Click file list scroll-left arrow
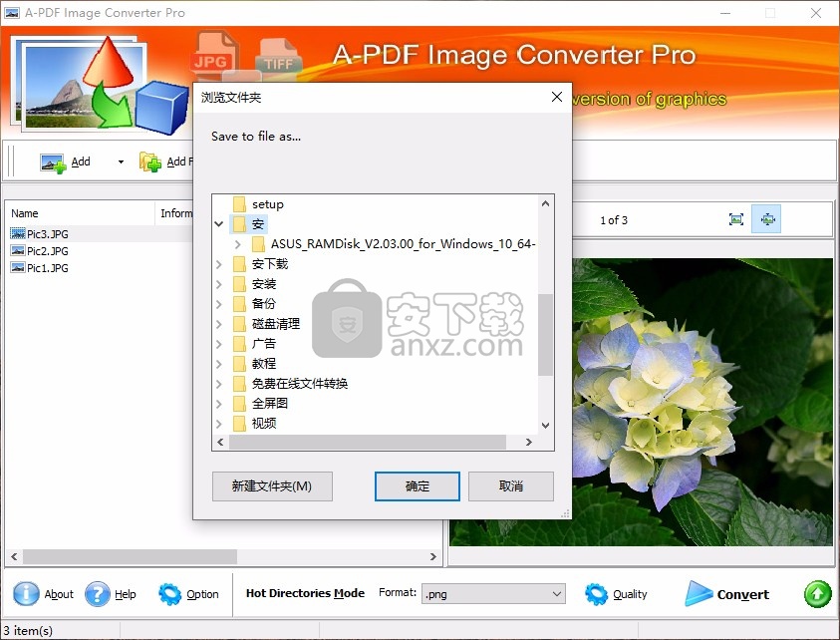This screenshot has height=640, width=840. [x=14, y=557]
